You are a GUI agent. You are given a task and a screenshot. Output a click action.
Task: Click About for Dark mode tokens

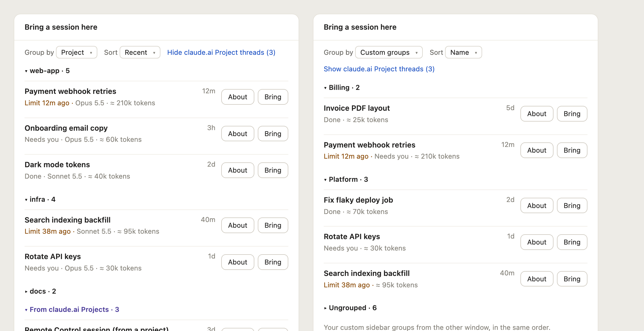238,170
